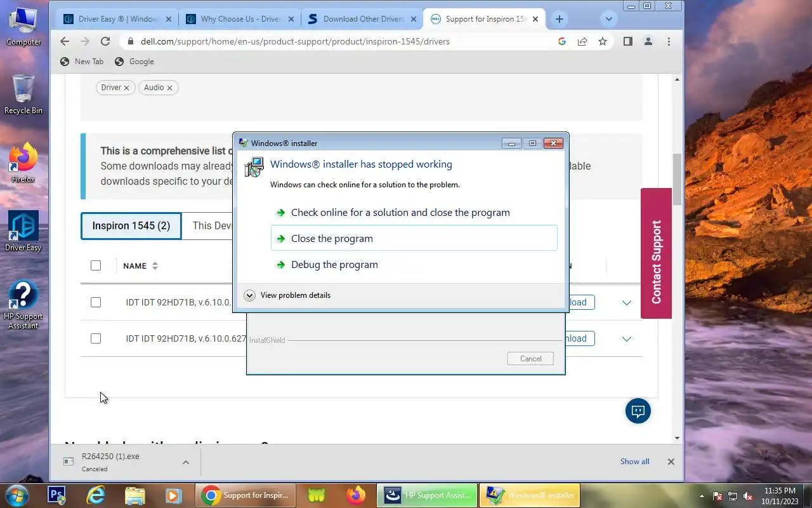Open Windows Media Player in taskbar
Screen dimensions: 812x508
(173, 495)
